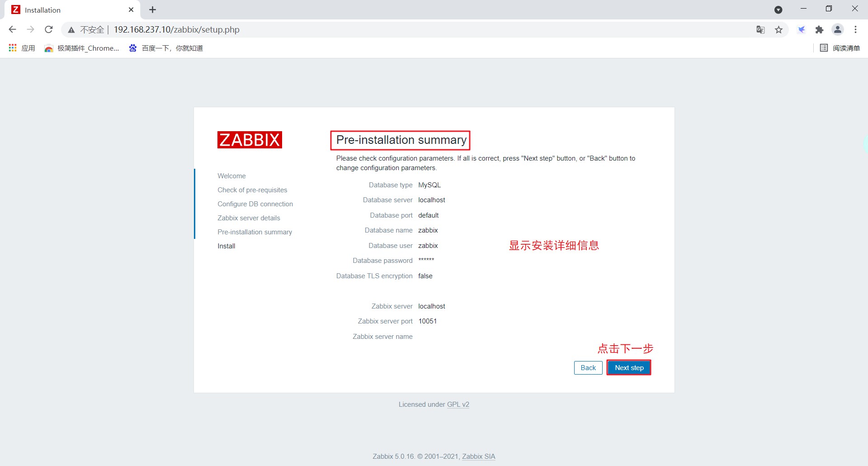Open the Apps grid shortcut in bookmarks bar
Viewport: 868px width, 466px height.
click(22, 48)
